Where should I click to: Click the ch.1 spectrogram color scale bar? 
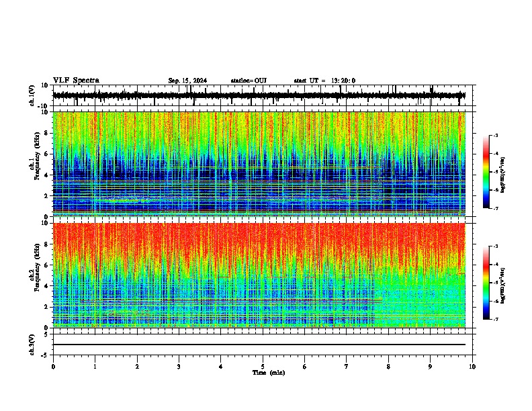(486, 172)
